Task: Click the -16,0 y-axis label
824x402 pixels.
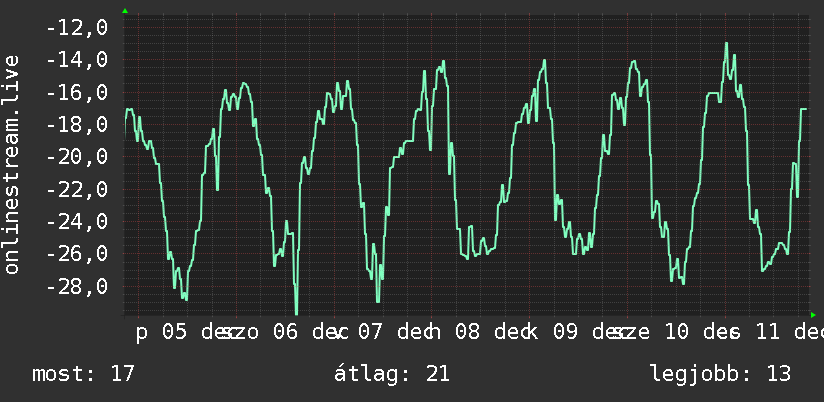Action: click(77, 92)
